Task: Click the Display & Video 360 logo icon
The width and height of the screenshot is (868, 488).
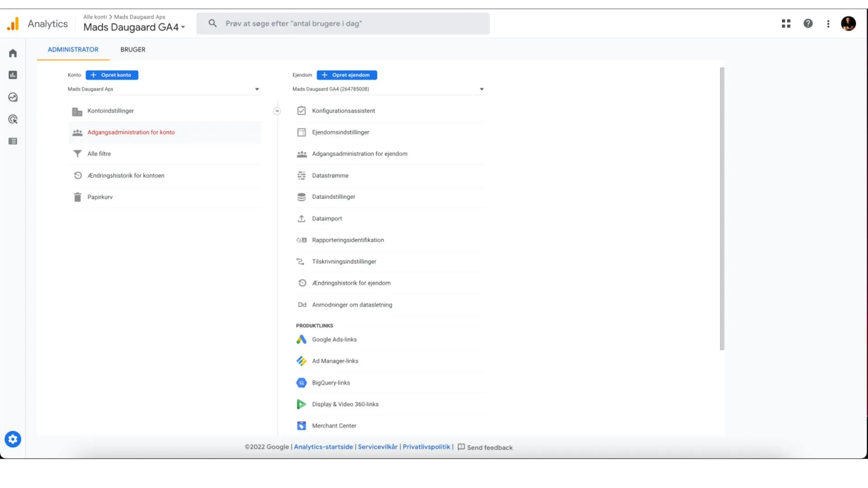Action: pos(301,404)
